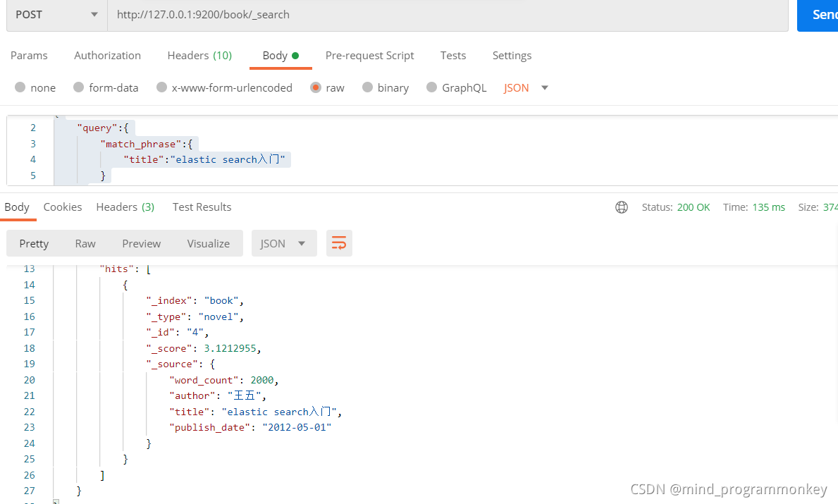
Task: Click the blue Send button
Action: tap(818, 15)
